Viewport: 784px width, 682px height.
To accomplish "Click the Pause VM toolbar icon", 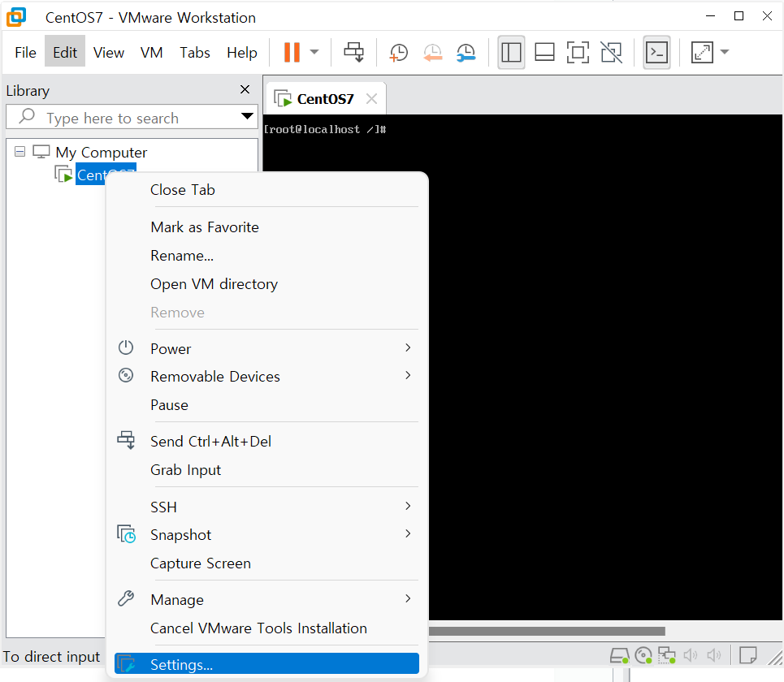I will 292,52.
